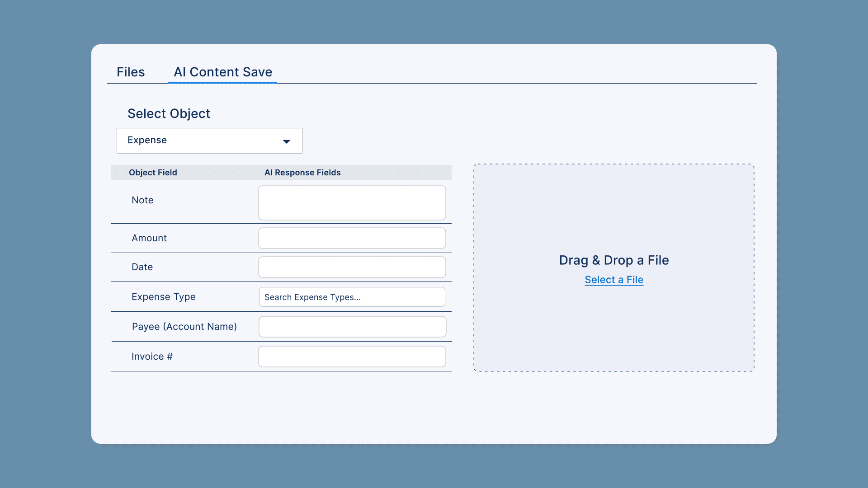Click the Note response text area
Image resolution: width=868 pixels, height=488 pixels.
pyautogui.click(x=352, y=203)
